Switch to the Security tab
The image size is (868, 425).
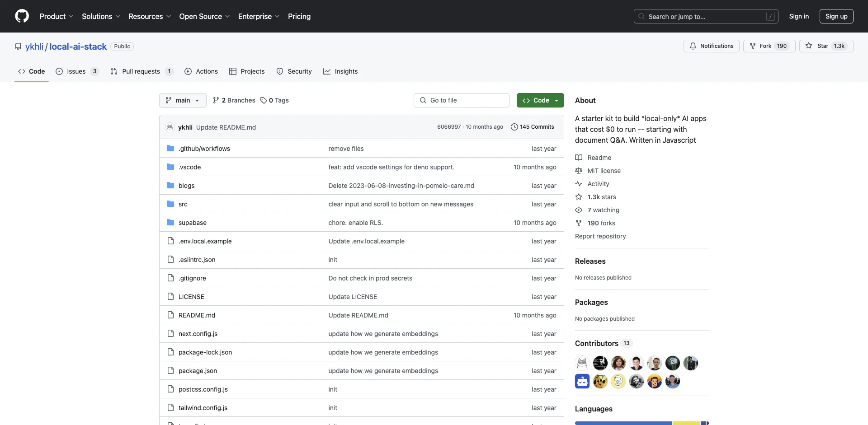tap(294, 71)
